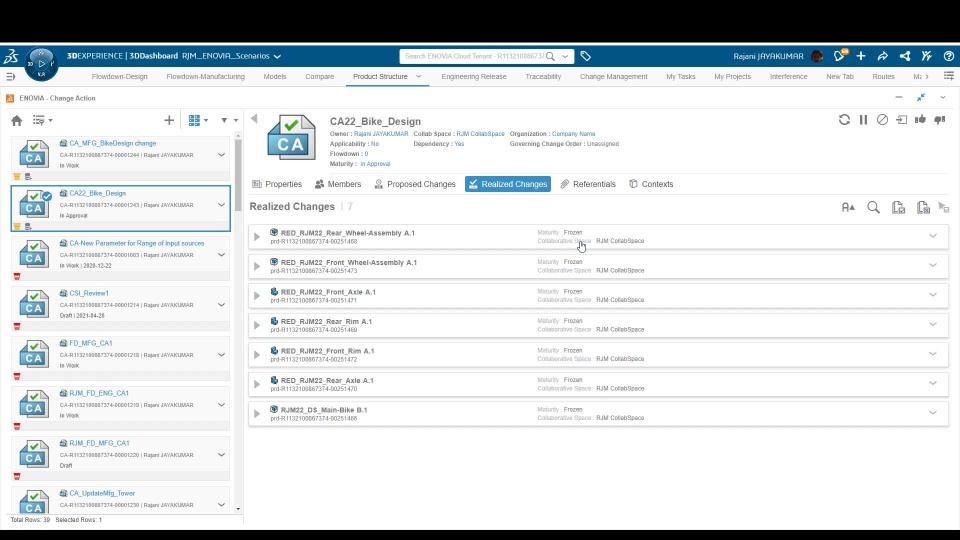Click the sort A icon in Realized Changes
The image size is (960, 540).
(848, 208)
